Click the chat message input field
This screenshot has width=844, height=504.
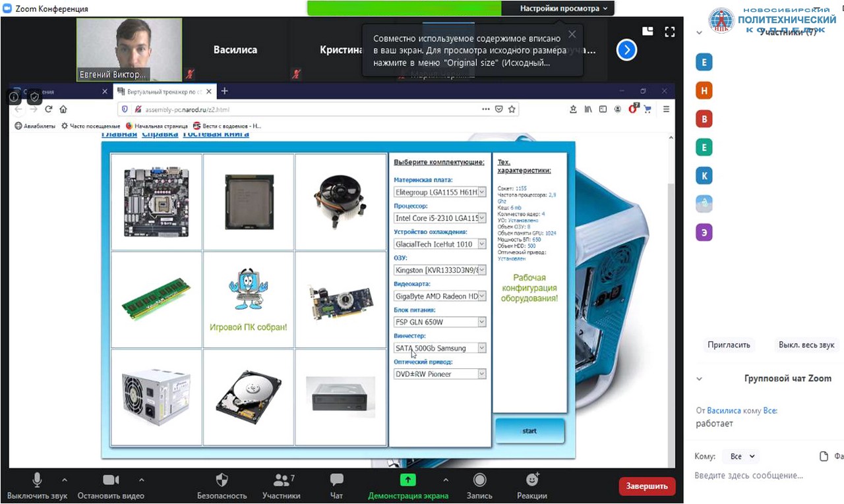(x=765, y=476)
